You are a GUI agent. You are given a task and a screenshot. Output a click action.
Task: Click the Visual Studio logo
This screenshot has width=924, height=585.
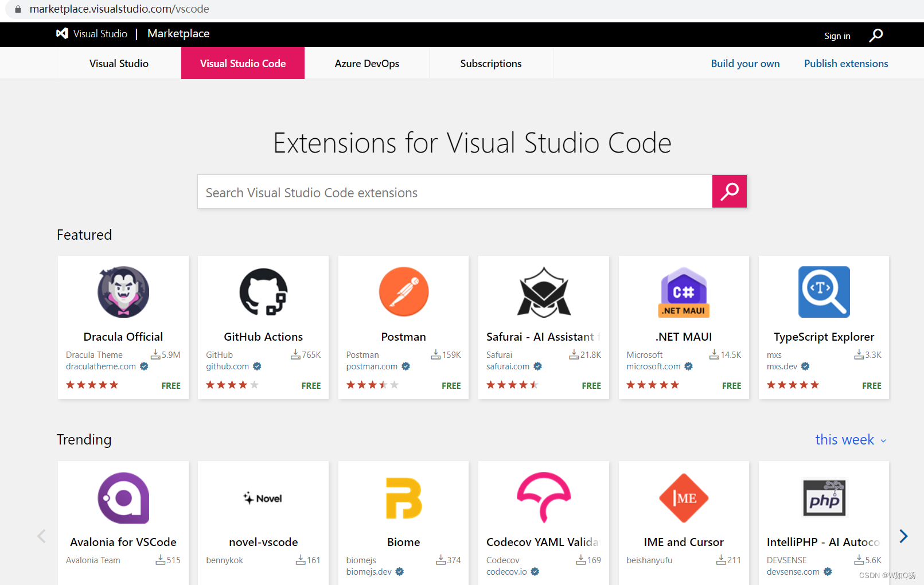tap(62, 33)
